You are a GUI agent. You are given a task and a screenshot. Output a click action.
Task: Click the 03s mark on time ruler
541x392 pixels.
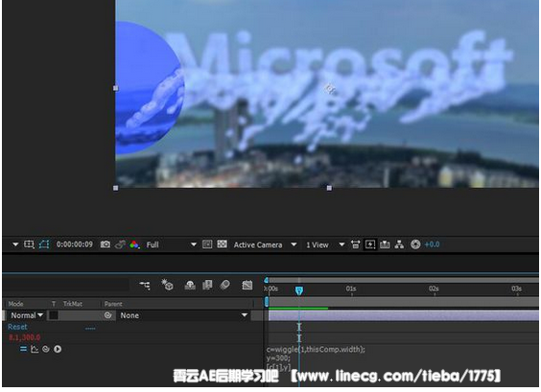pos(516,288)
